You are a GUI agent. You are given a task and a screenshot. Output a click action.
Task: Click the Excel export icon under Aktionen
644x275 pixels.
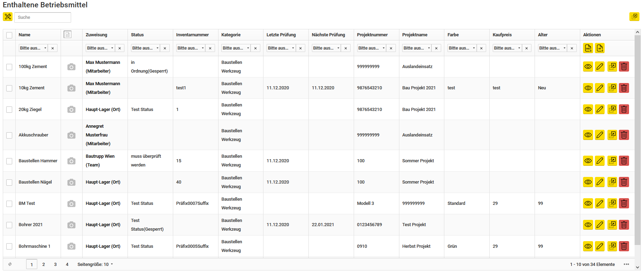pos(588,48)
